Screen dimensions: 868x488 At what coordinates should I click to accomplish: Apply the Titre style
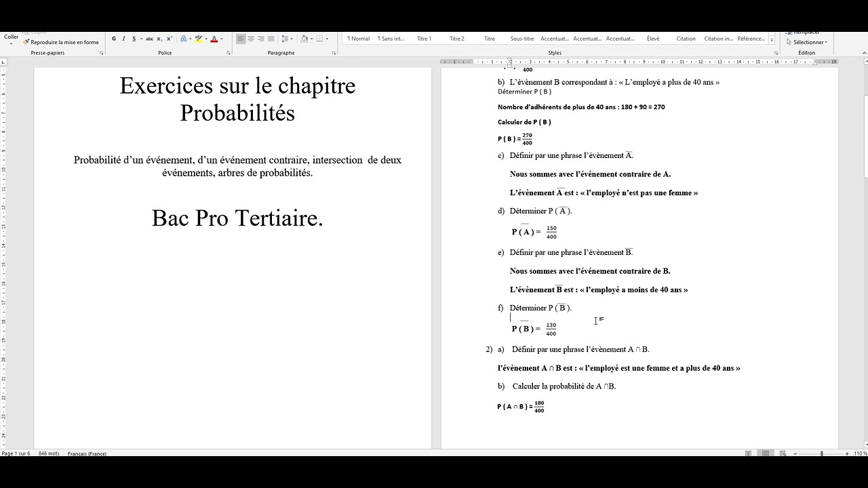click(490, 39)
